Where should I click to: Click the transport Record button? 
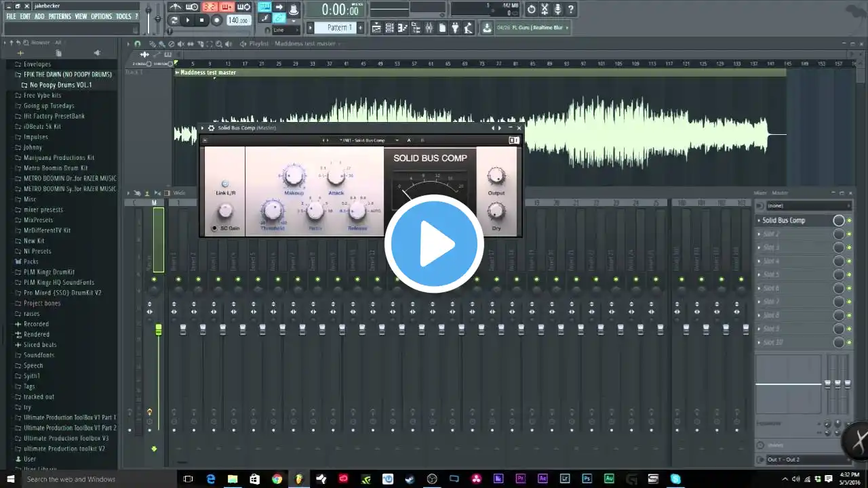coord(216,20)
